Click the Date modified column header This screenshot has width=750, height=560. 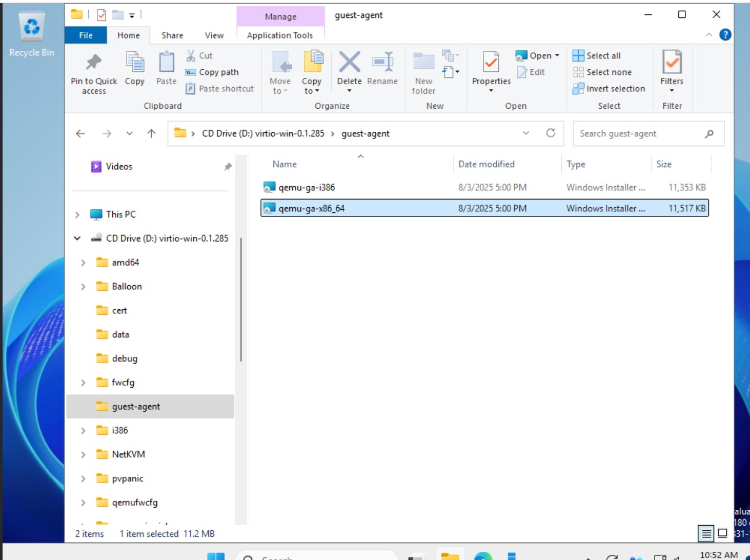487,164
